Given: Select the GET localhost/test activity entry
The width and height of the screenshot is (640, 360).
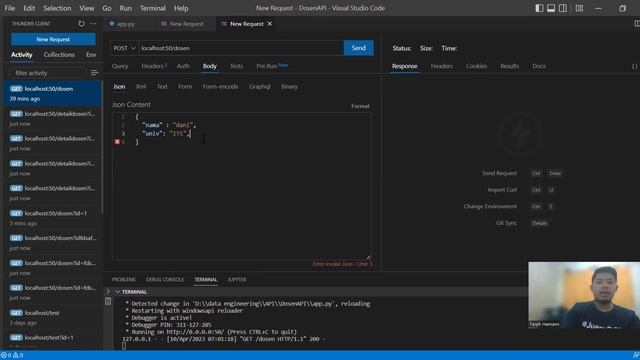Looking at the screenshot, I should 52,318.
